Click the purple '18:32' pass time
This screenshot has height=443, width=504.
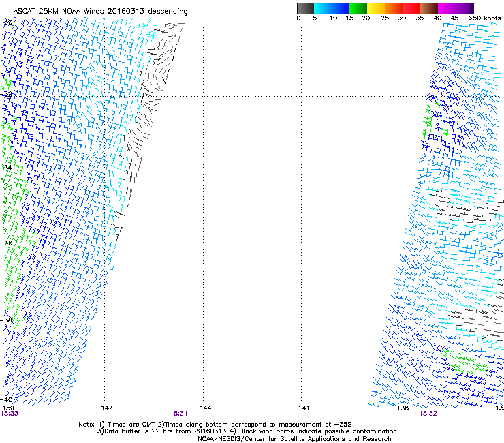click(x=428, y=414)
